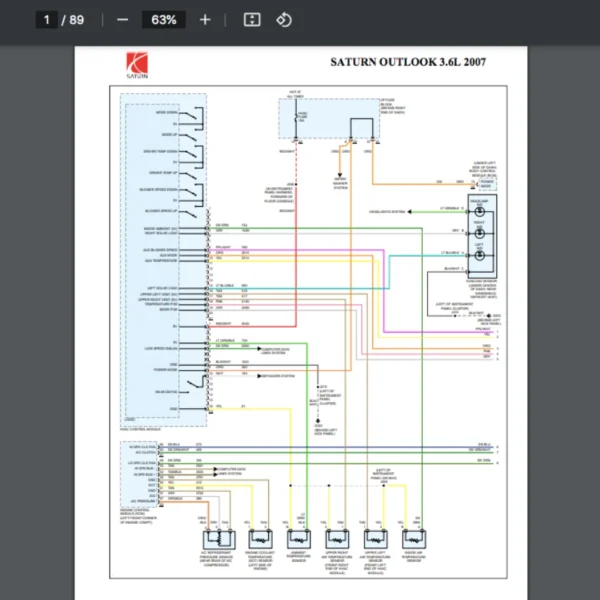Click the engine coolant temperature sensor symbol

(261, 540)
